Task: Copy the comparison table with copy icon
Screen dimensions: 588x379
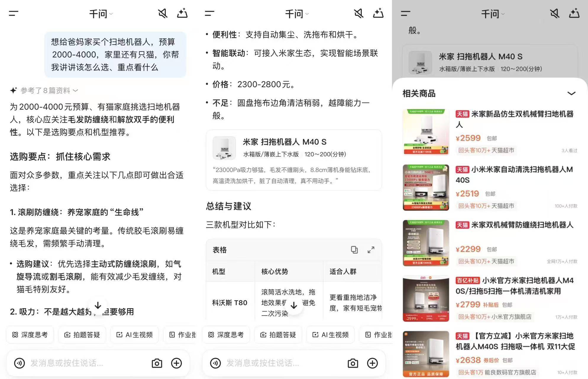Action: tap(354, 250)
